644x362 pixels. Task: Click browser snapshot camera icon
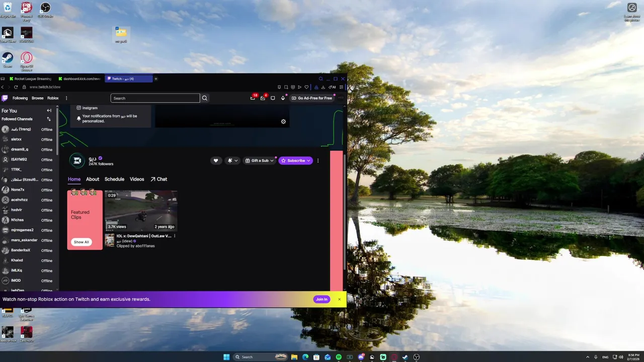pyautogui.click(x=286, y=87)
